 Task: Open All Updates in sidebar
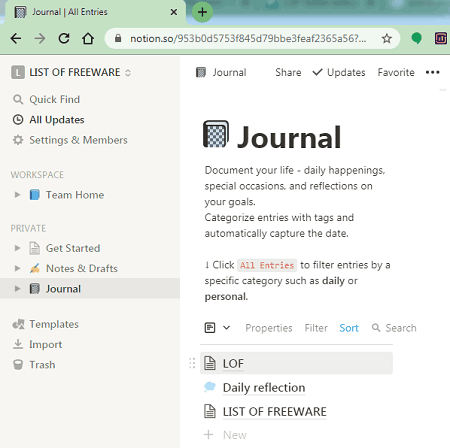[57, 120]
